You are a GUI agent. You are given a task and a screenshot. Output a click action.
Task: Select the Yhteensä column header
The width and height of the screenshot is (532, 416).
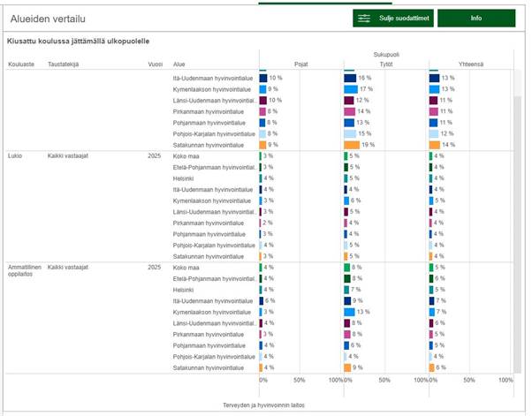(x=470, y=64)
